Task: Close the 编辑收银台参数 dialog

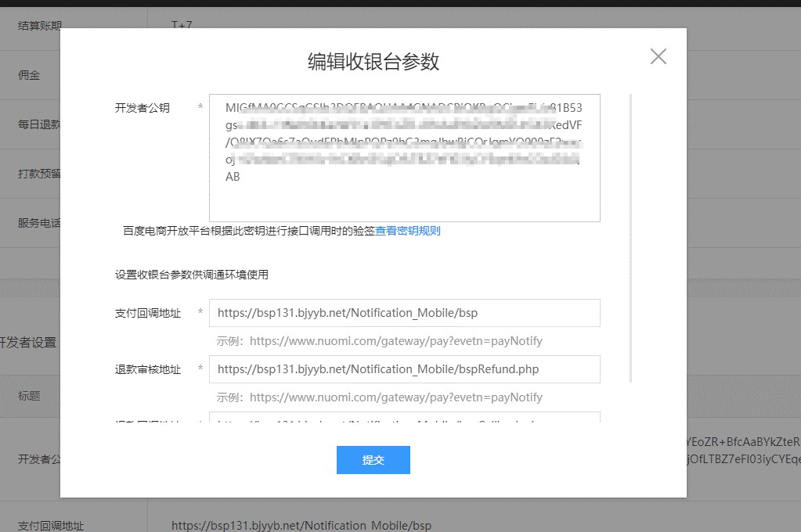Action: [x=658, y=56]
